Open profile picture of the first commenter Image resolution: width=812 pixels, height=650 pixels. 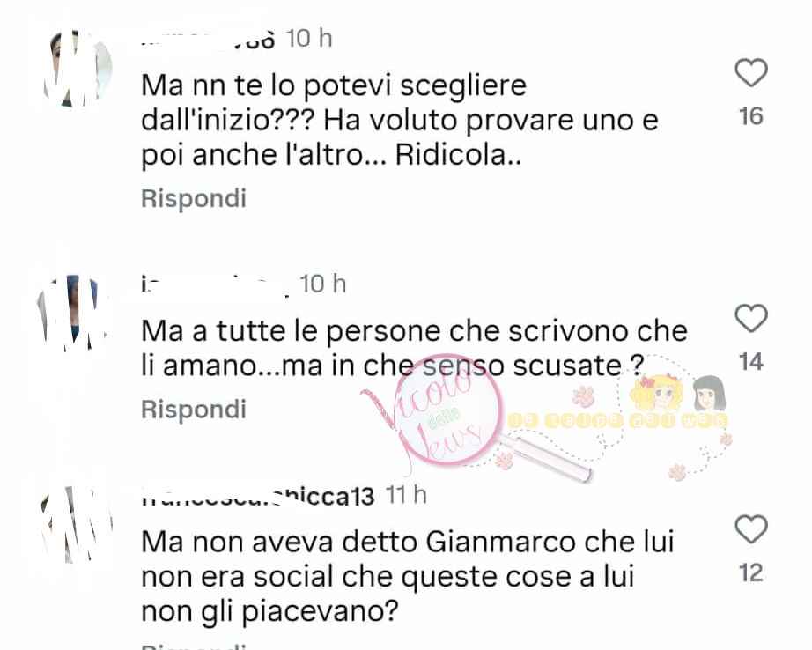(x=78, y=69)
